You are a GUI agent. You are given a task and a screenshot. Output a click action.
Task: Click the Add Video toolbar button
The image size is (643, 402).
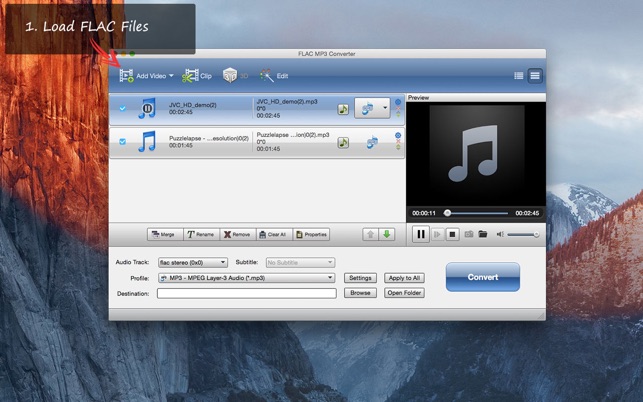point(145,75)
